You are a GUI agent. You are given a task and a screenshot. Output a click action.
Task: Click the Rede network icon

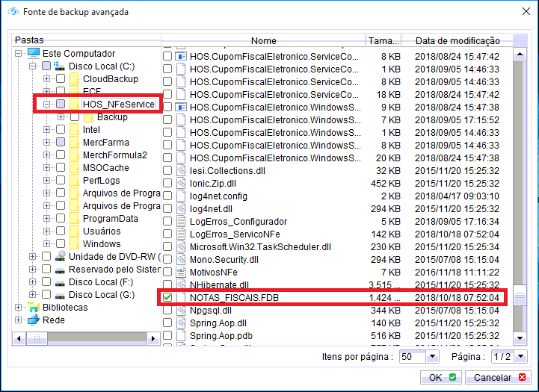tap(34, 320)
